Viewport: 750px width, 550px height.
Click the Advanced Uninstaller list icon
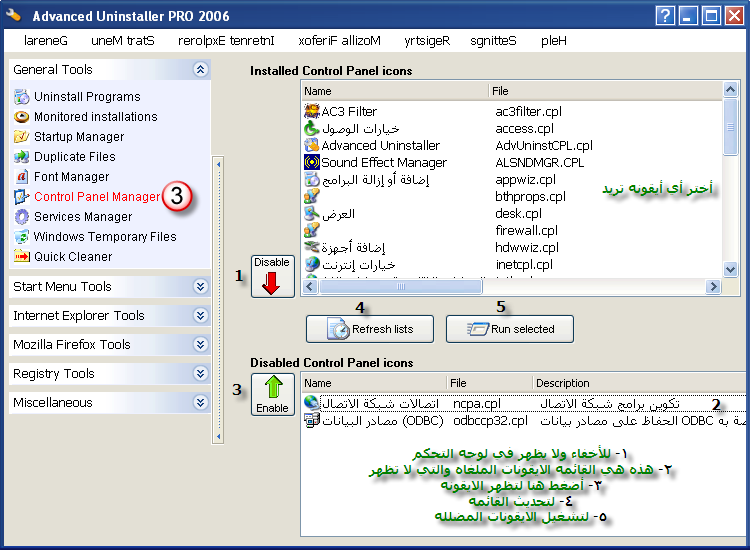pos(312,145)
